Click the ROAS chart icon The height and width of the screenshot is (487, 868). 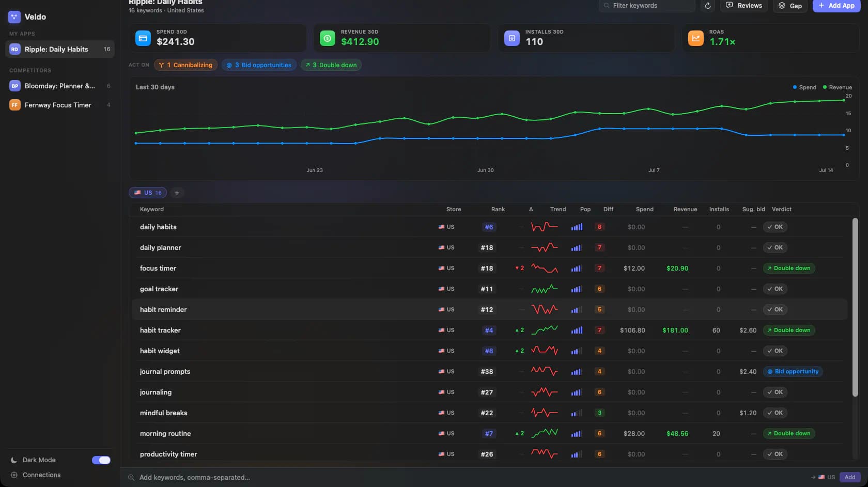point(696,38)
